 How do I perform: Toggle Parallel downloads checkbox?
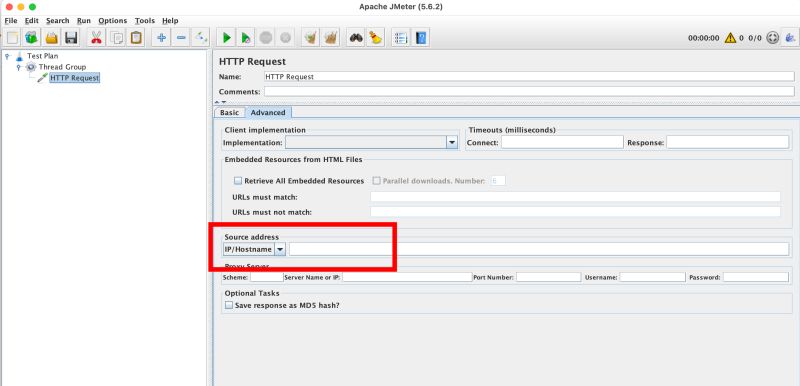377,181
